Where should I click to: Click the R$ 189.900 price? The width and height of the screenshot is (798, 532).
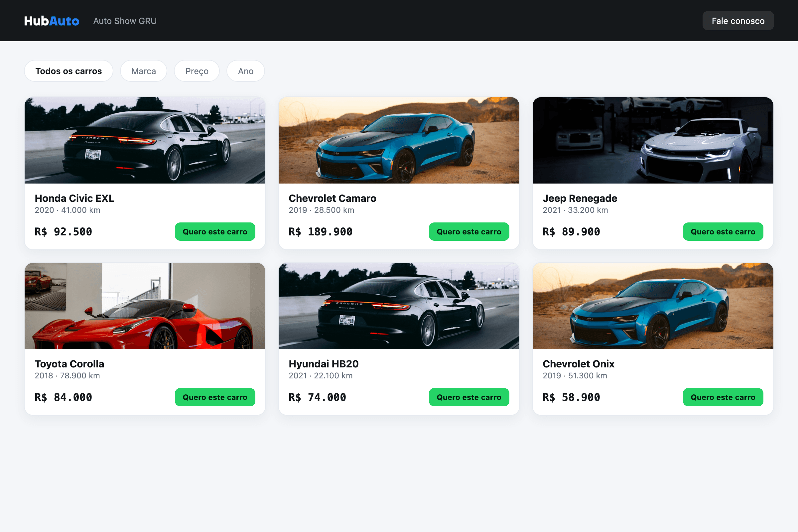click(x=321, y=232)
